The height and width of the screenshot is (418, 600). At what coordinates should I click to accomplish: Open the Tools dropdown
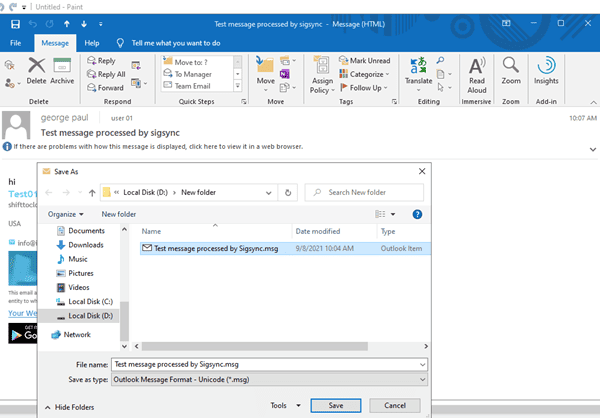[x=283, y=405]
